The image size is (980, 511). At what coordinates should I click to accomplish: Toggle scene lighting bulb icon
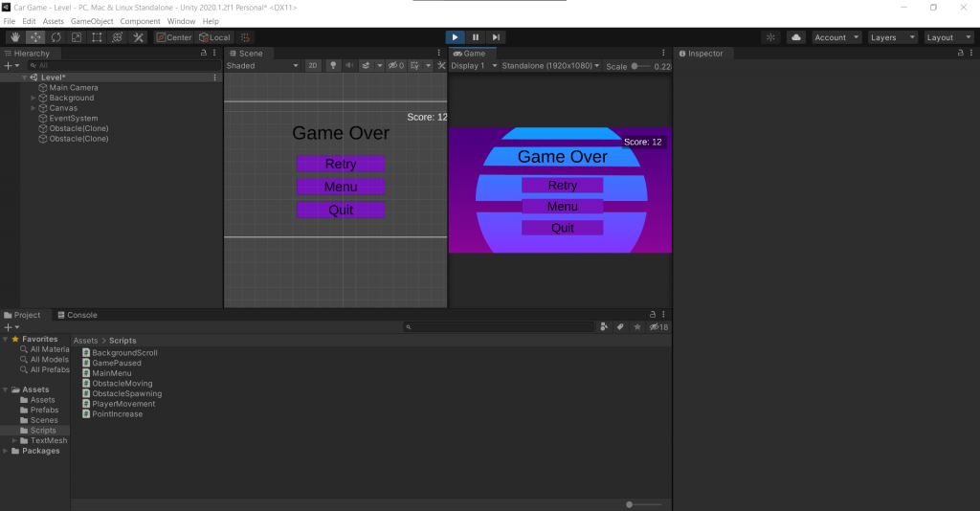(x=333, y=66)
